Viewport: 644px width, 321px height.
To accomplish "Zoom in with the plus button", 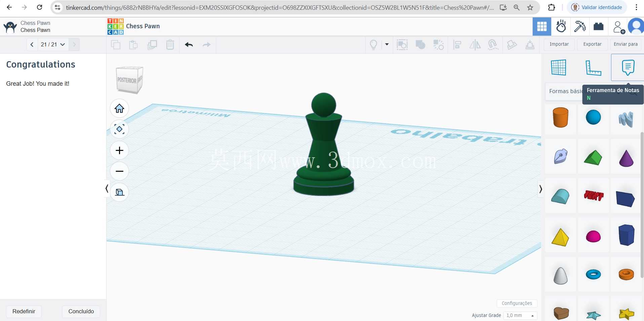I will pyautogui.click(x=119, y=150).
